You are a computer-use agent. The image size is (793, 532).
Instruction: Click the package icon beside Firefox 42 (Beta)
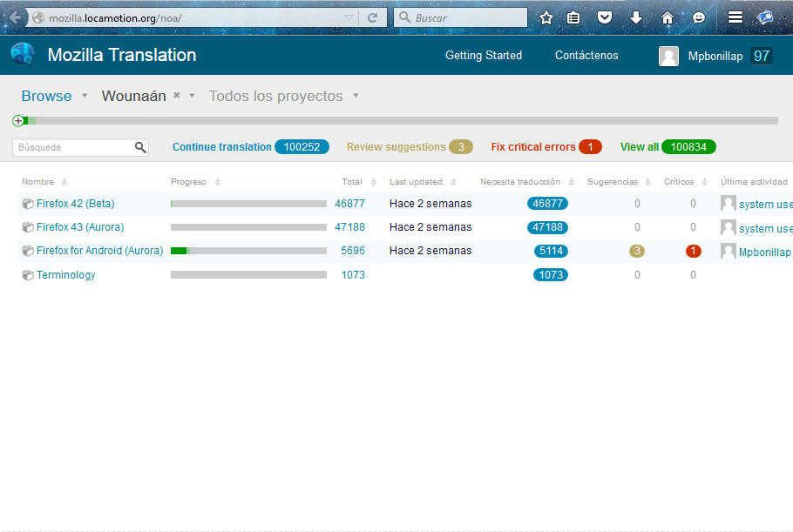tap(28, 204)
